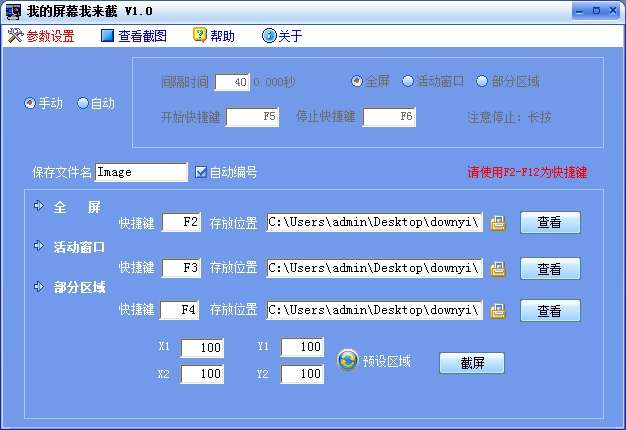Click the X2 coordinate field

tap(202, 374)
